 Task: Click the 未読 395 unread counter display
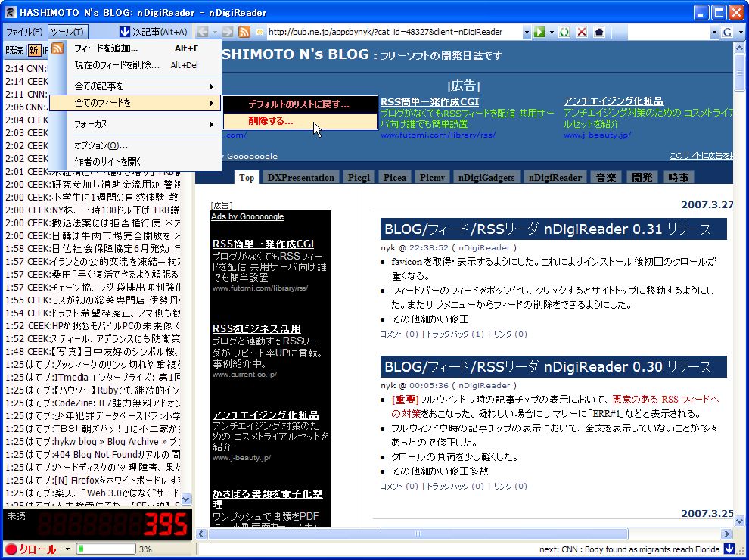[x=98, y=524]
